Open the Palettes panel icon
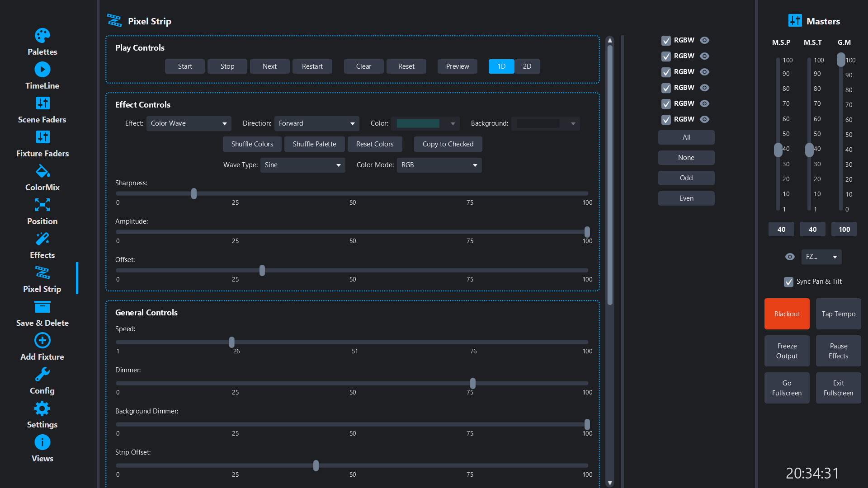868x488 pixels. point(42,36)
